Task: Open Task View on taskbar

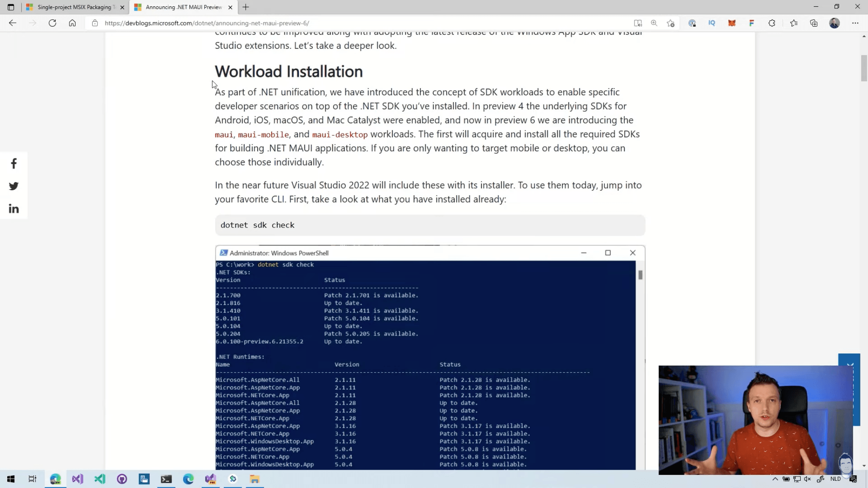Action: pyautogui.click(x=33, y=479)
